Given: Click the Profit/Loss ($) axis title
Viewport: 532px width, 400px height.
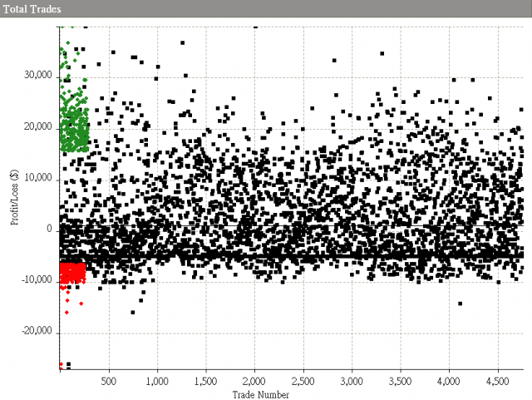Looking at the screenshot, I should [x=14, y=197].
